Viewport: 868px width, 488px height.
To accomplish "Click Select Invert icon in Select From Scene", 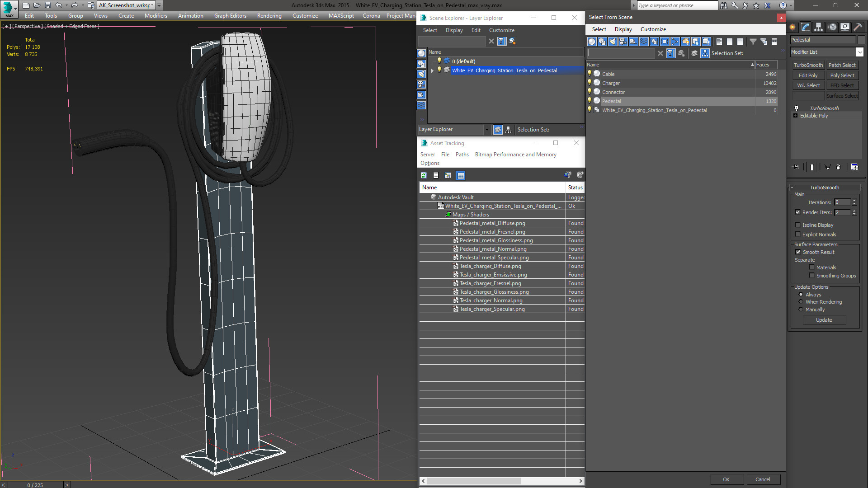I will coord(740,42).
